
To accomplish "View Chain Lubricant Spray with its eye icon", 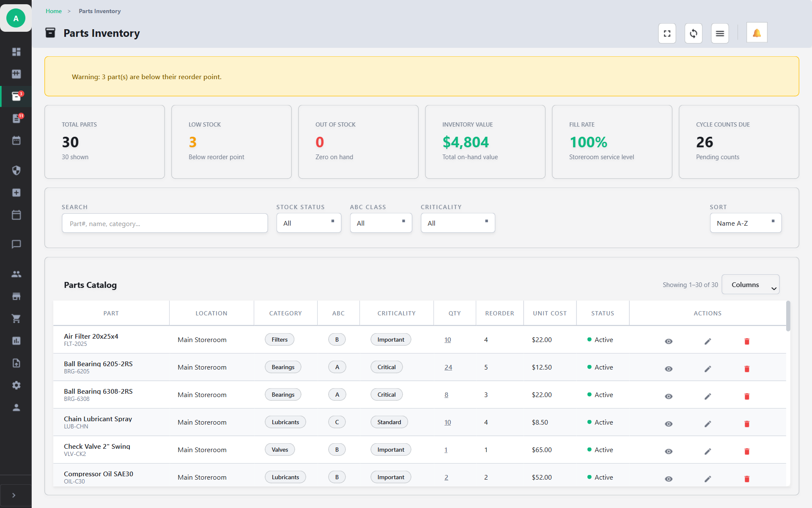I will pos(669,424).
